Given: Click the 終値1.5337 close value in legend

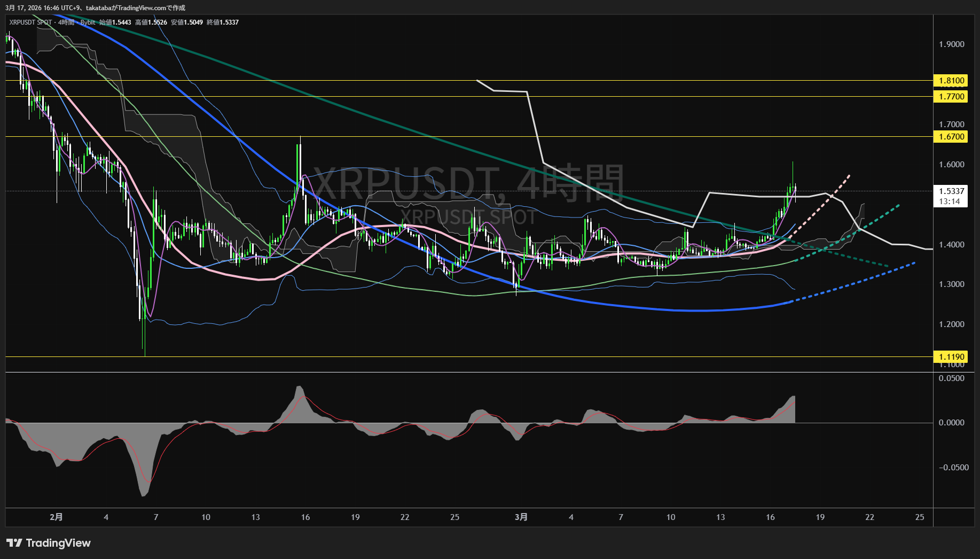Looking at the screenshot, I should [x=223, y=22].
